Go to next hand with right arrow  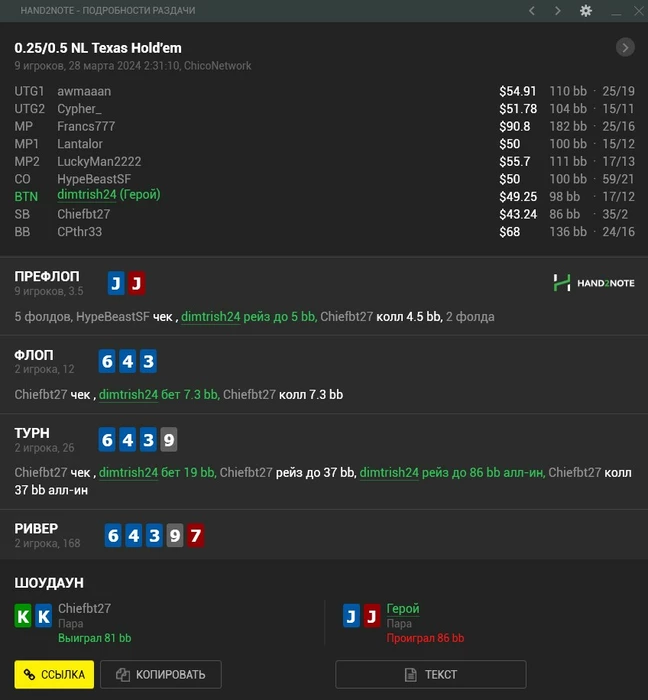557,11
